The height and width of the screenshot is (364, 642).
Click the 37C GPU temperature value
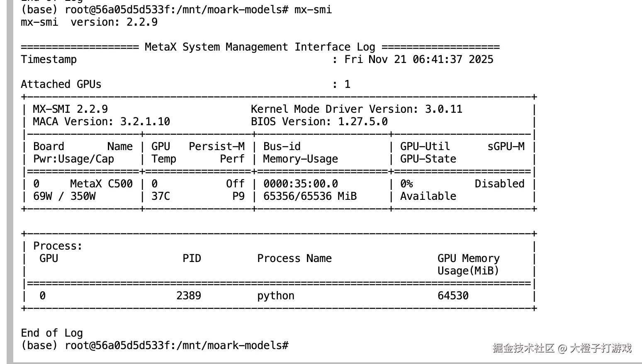(x=160, y=196)
